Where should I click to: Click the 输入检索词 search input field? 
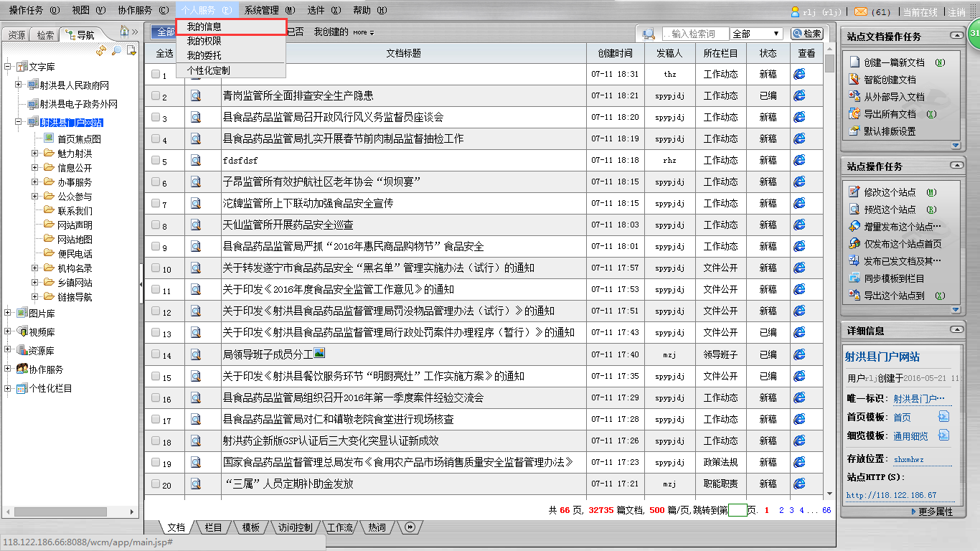point(694,34)
